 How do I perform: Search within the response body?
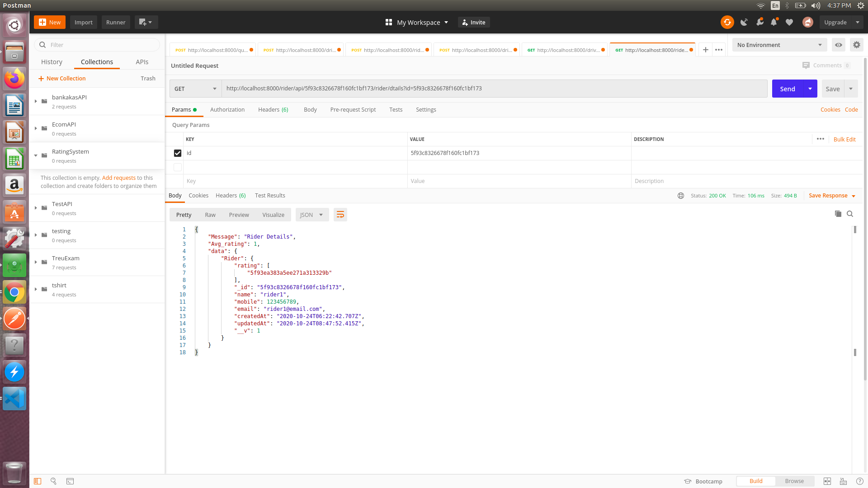point(850,214)
